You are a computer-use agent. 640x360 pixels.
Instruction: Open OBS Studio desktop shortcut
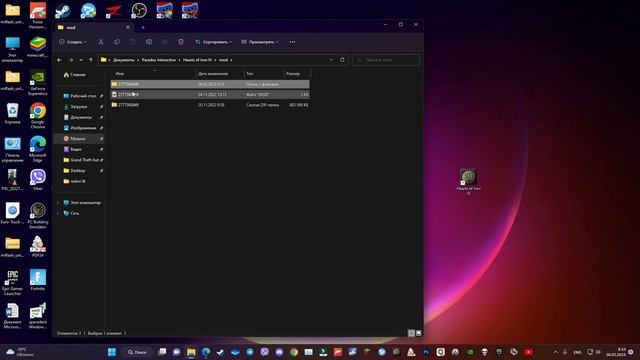click(139, 11)
